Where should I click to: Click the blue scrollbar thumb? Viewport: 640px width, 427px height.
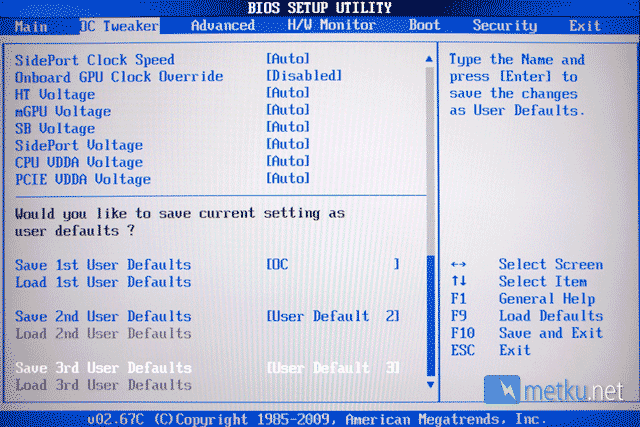(x=431, y=315)
